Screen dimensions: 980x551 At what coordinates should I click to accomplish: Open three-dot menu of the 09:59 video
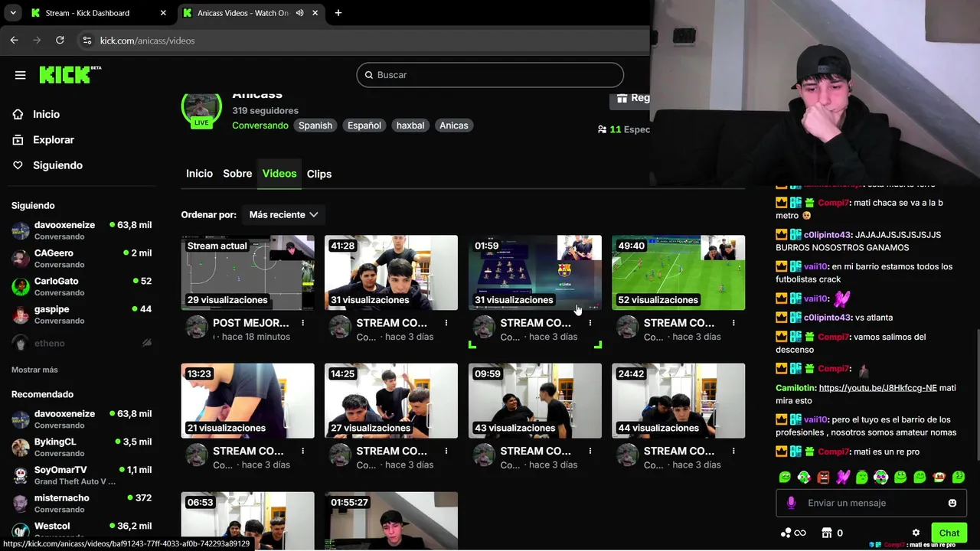590,451
